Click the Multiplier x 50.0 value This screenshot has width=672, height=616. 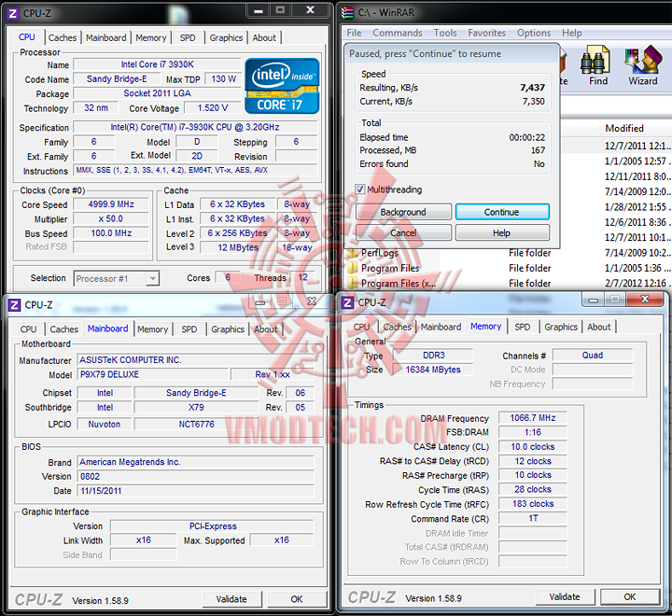coord(111,218)
